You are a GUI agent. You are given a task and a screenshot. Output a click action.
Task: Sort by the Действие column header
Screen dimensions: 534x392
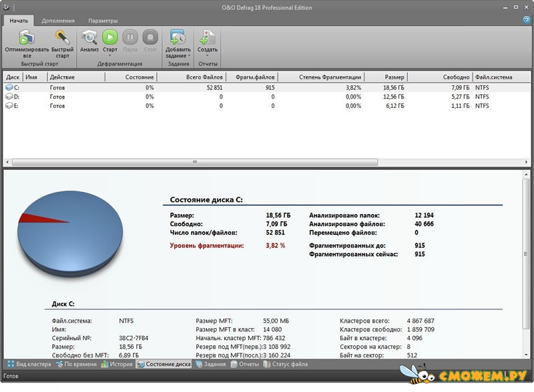(76, 77)
